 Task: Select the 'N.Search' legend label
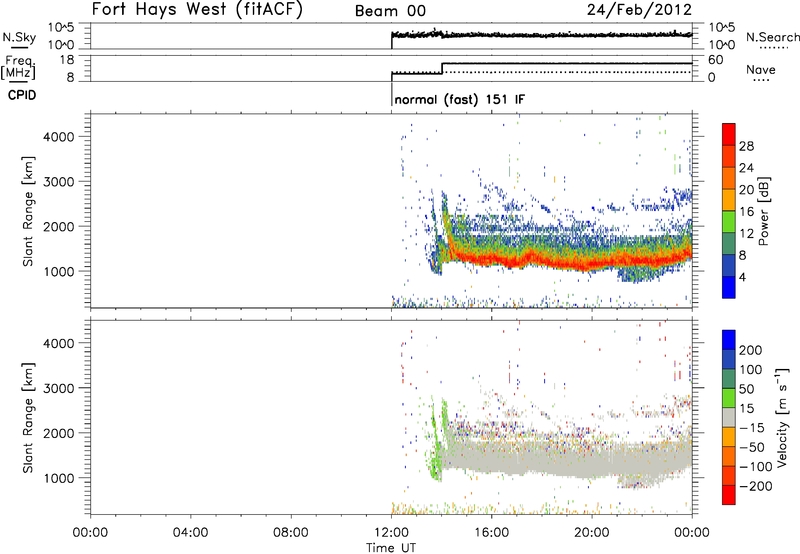(x=773, y=37)
